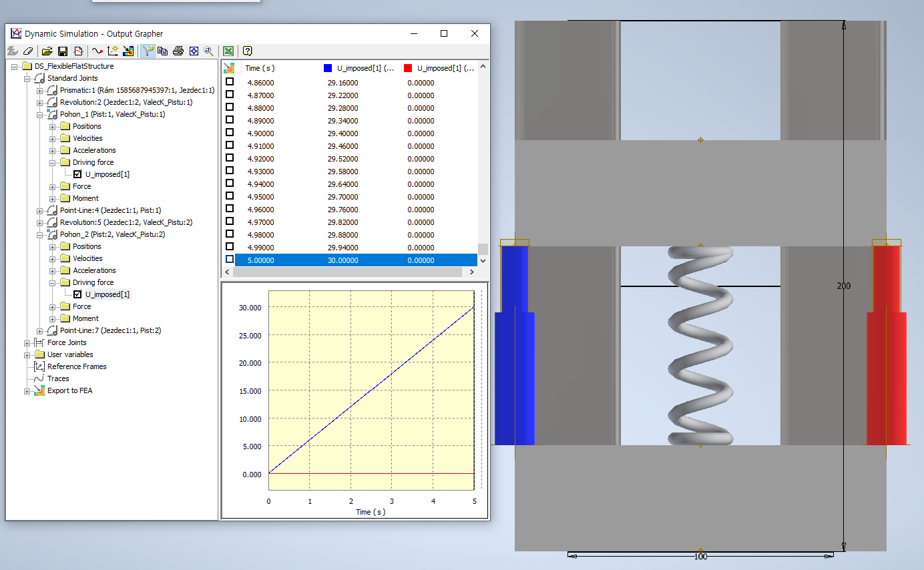Expand the Export to FEA node
This screenshot has width=924, height=570.
point(27,390)
